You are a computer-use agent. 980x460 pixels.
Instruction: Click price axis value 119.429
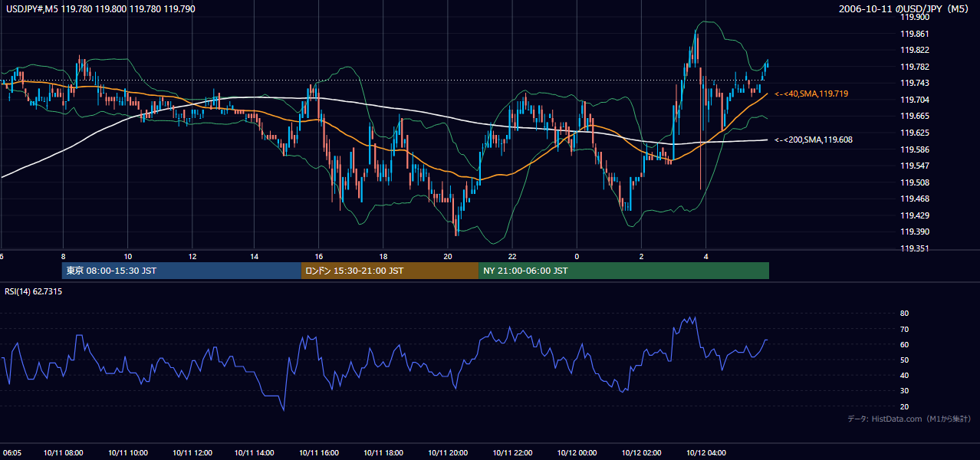(913, 215)
